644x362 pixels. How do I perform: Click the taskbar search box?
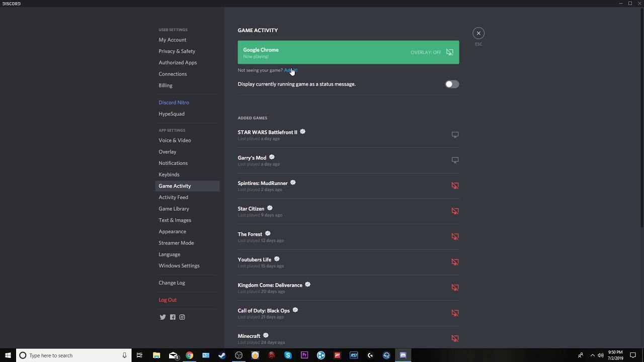tap(74, 355)
